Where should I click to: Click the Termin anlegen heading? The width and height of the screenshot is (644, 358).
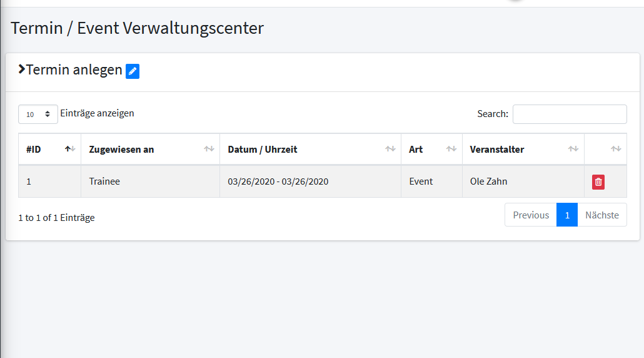click(74, 69)
